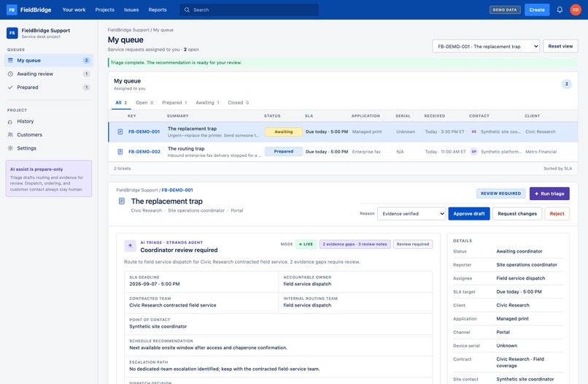Image resolution: width=588 pixels, height=384 pixels.
Task: Click FB-DEMO-001 breadcrumb link
Action: pos(177,190)
